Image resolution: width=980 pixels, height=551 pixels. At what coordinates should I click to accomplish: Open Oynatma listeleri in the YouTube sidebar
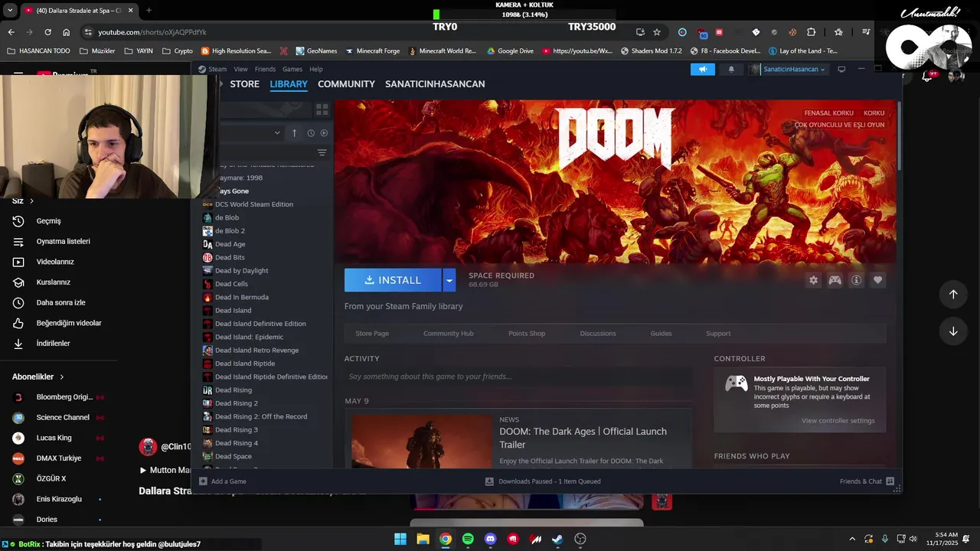click(x=63, y=242)
